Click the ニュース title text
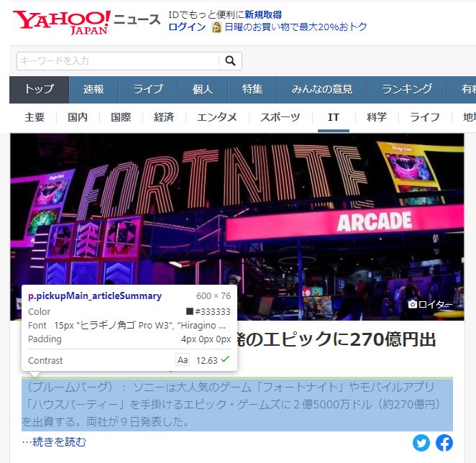The width and height of the screenshot is (476, 463). (137, 19)
